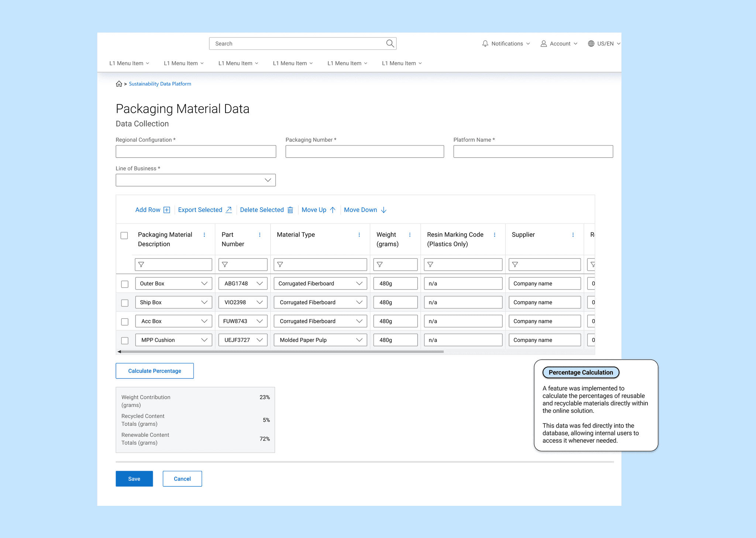Open Supplier column options kebab menu
Screen dimensions: 756x538
point(573,235)
